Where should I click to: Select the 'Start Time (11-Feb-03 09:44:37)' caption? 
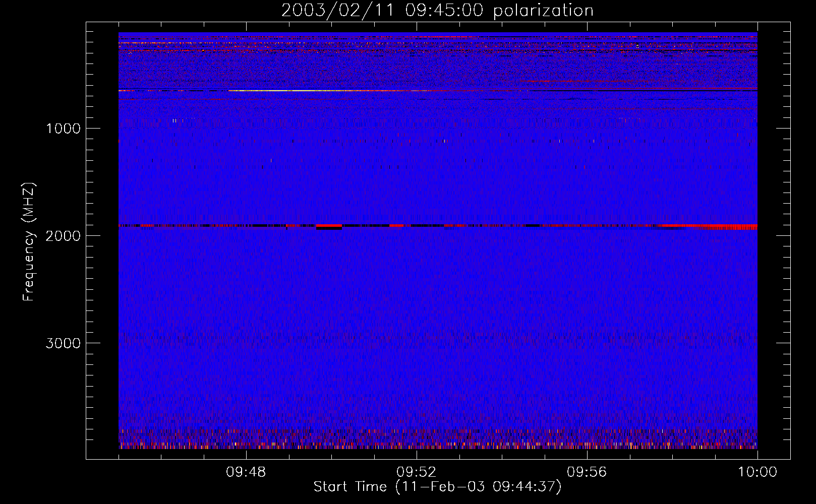(x=437, y=487)
